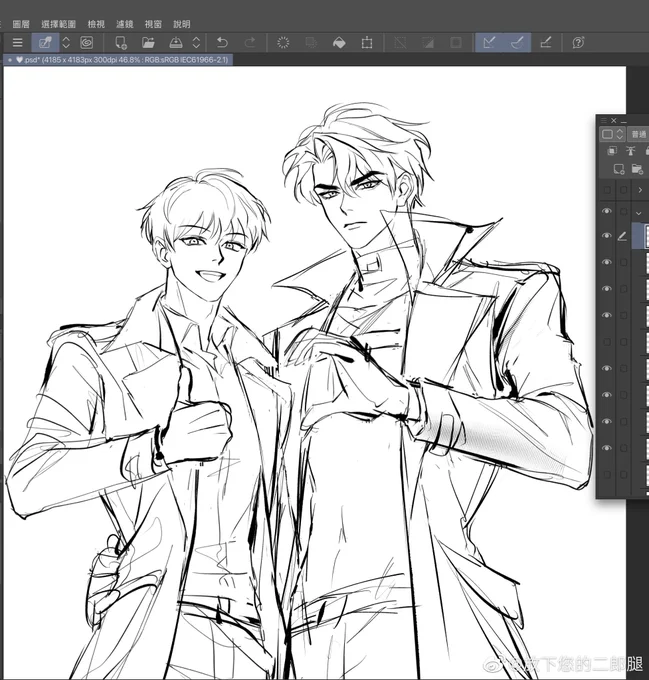Open the 濾鏡 menu

tap(125, 24)
